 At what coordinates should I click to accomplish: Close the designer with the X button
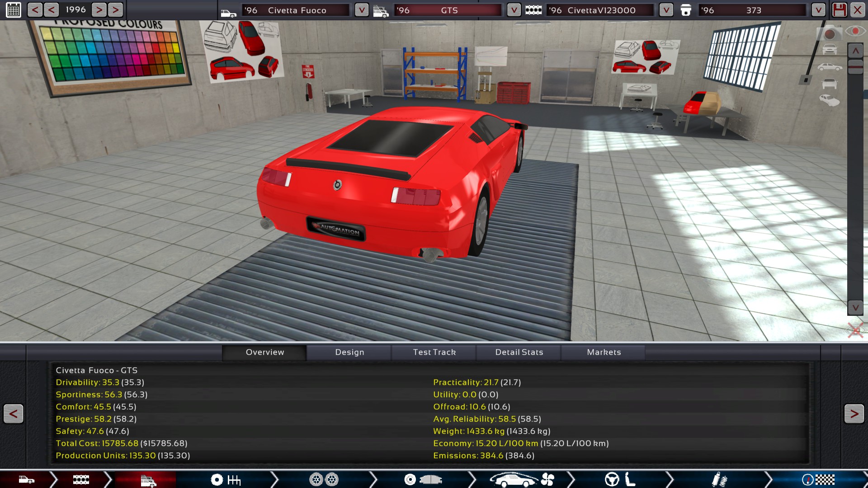pyautogui.click(x=858, y=10)
